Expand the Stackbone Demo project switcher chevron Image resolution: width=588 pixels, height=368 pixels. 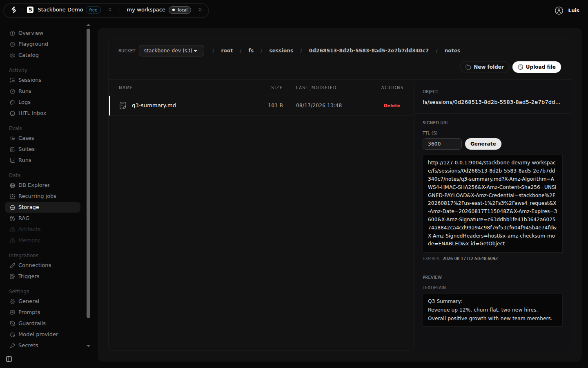[x=110, y=10]
